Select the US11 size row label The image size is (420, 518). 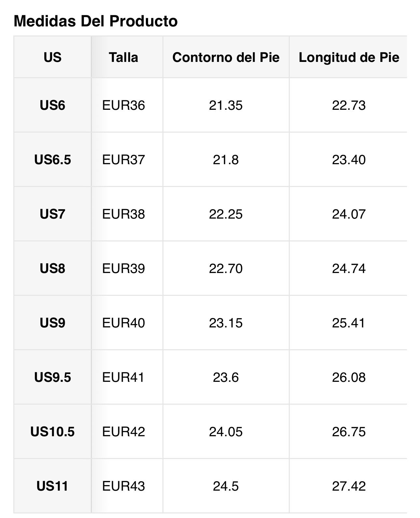tap(52, 486)
